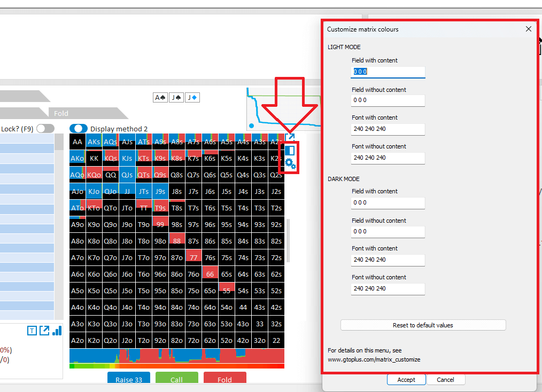Select the QQ hand cell
This screenshot has height=392, width=542.
111,175
